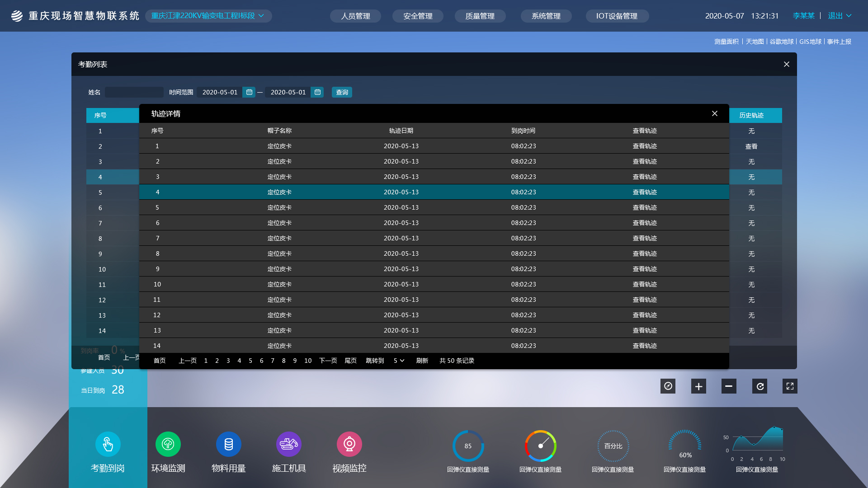Open 物料用量 material usage icon
The image size is (868, 488).
229,444
